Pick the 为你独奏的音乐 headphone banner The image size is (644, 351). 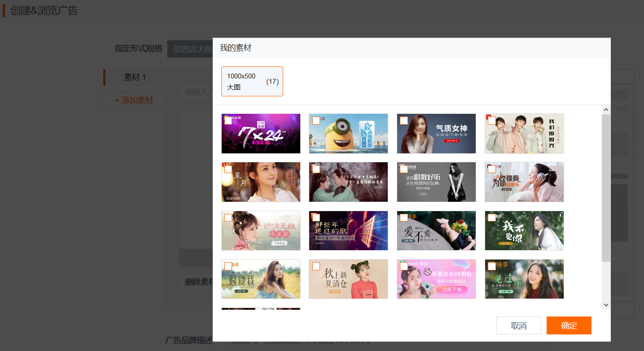click(524, 182)
